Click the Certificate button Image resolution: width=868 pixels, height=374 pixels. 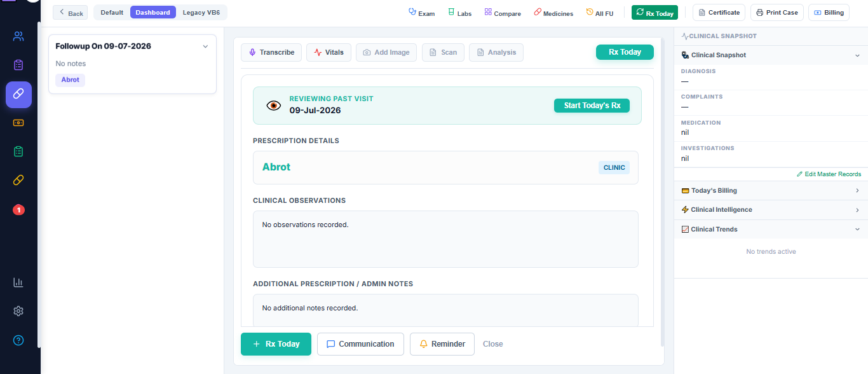pyautogui.click(x=719, y=13)
